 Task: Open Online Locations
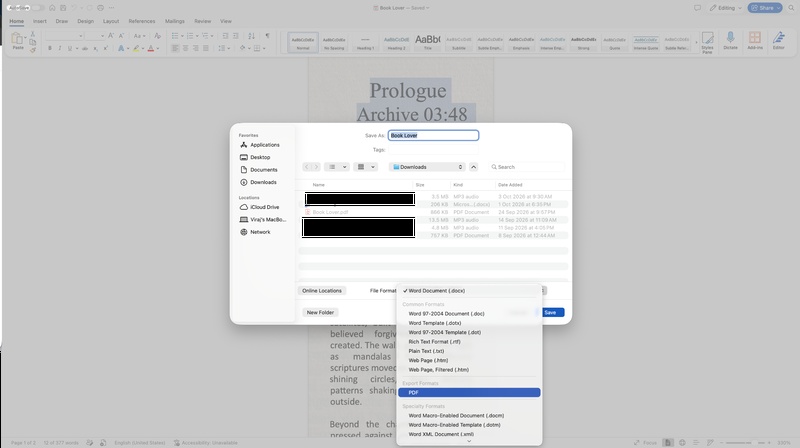(321, 290)
